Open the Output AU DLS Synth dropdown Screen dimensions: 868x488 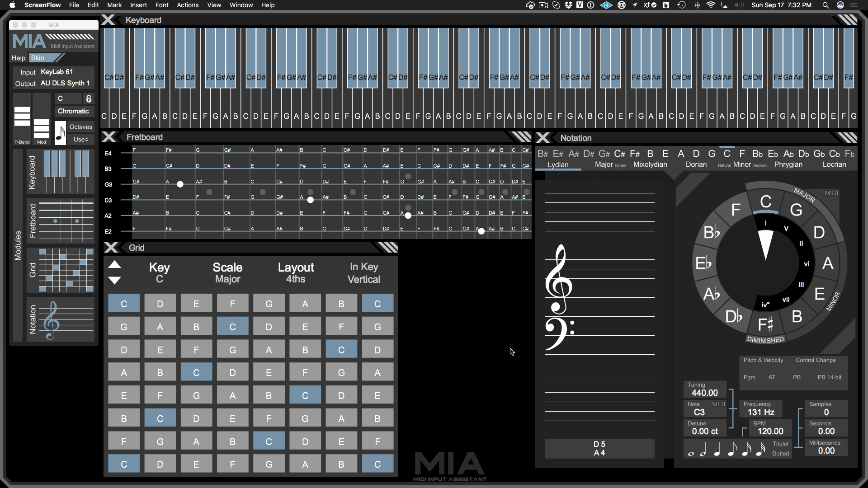pos(65,84)
